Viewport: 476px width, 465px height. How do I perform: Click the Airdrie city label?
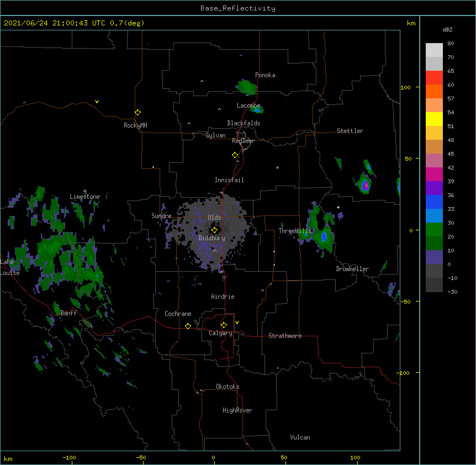click(223, 297)
